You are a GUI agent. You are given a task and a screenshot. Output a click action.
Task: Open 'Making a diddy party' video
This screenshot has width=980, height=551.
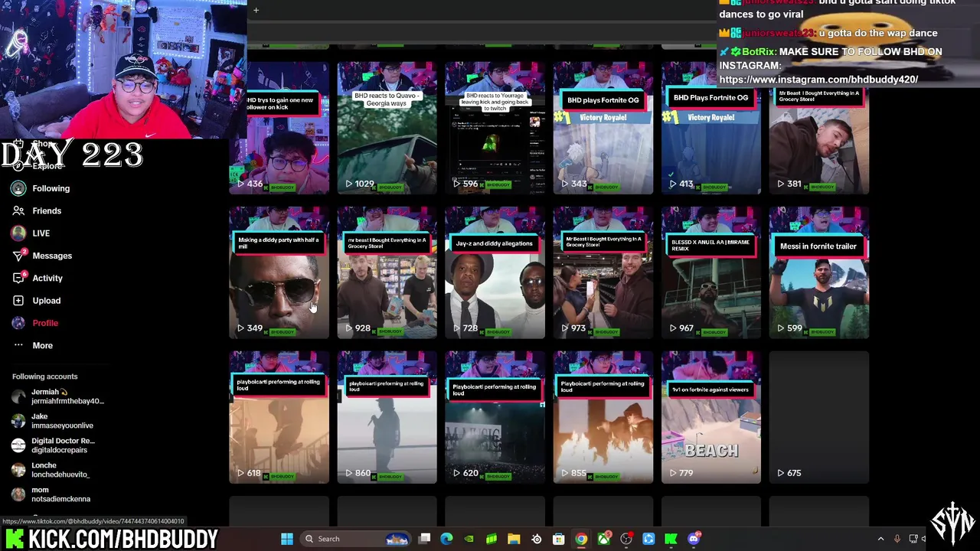[279, 272]
